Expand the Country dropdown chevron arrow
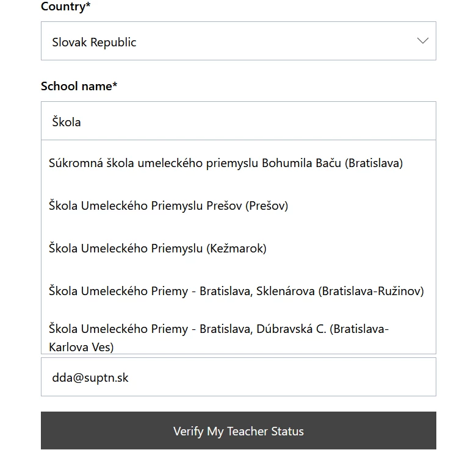The image size is (476, 450). point(422,41)
